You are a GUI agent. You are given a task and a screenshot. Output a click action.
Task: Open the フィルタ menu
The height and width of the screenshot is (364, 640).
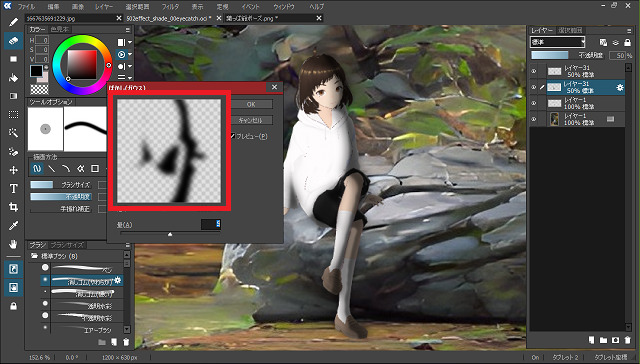point(170,7)
